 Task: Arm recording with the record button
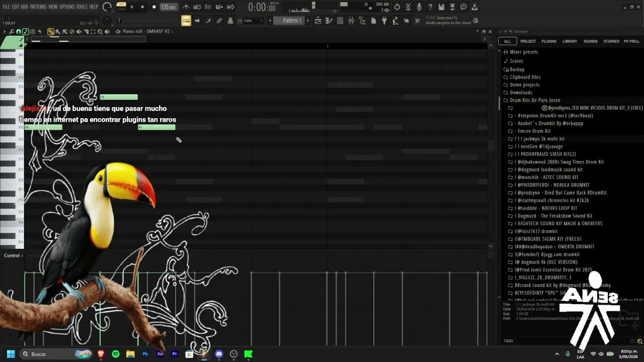tap(154, 7)
